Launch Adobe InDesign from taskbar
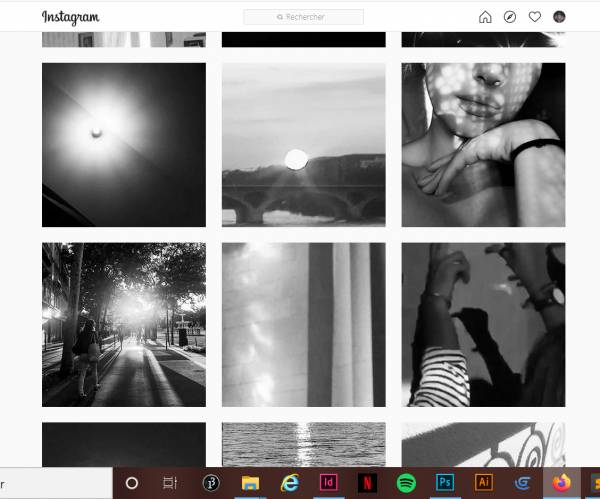Viewport: 600px width, 499px height. tap(328, 483)
